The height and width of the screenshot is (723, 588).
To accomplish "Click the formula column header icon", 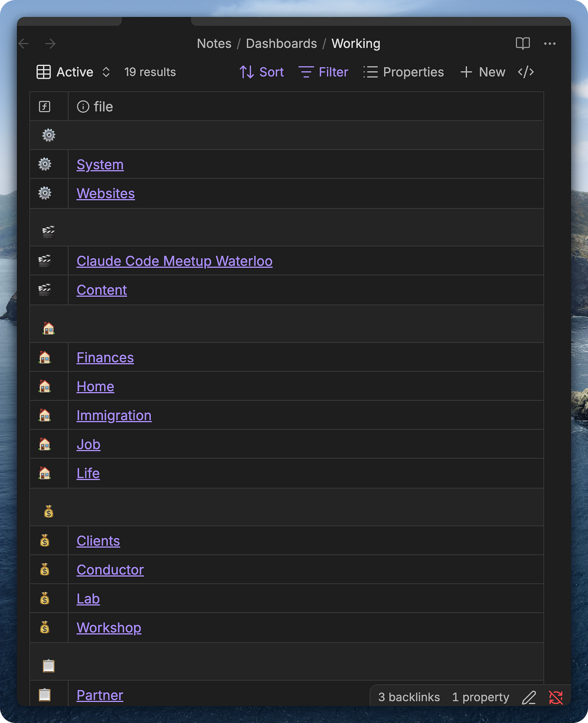I will point(44,107).
